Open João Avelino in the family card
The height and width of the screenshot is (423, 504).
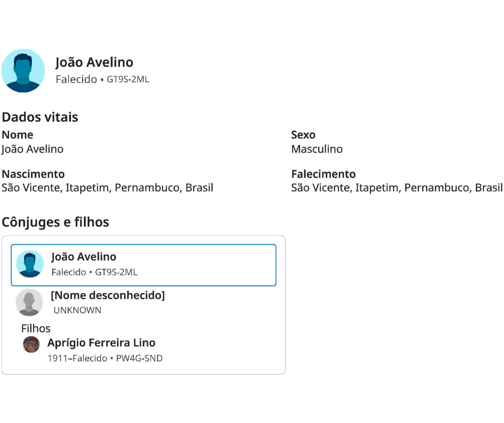(x=84, y=257)
